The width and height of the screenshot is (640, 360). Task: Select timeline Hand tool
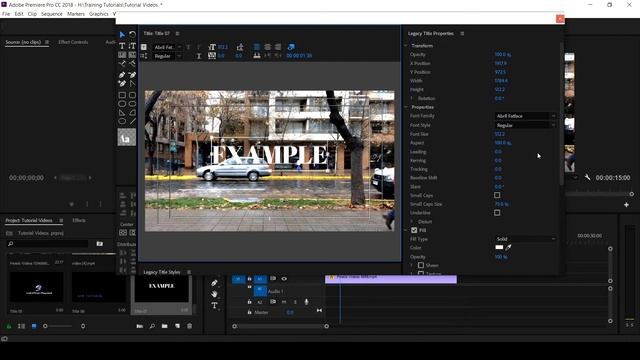click(x=214, y=294)
